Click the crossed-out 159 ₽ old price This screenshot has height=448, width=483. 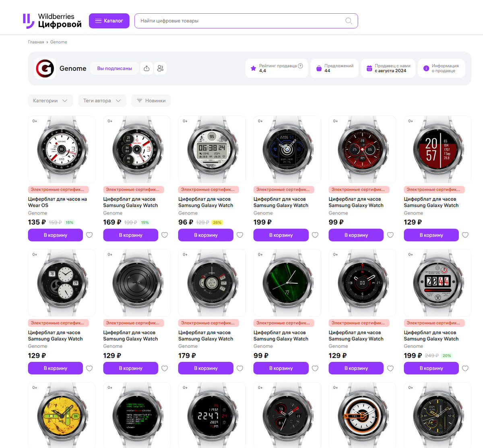pyautogui.click(x=56, y=222)
